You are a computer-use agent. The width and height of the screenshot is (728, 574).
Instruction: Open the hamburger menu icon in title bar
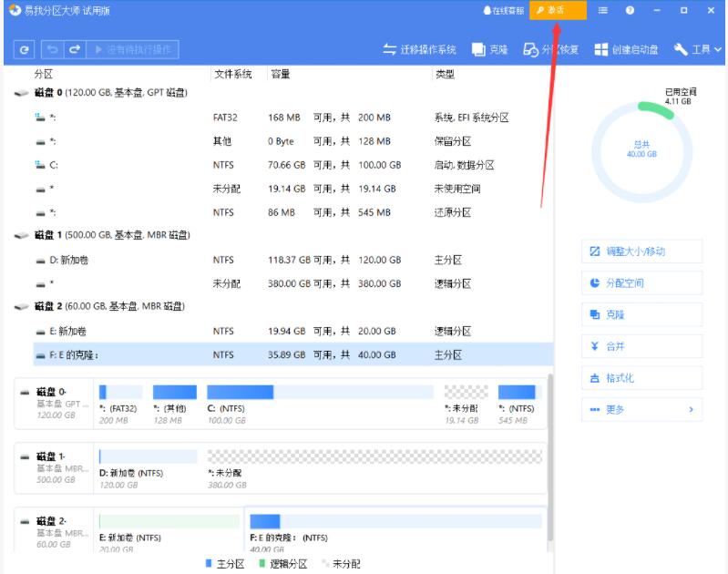[602, 10]
